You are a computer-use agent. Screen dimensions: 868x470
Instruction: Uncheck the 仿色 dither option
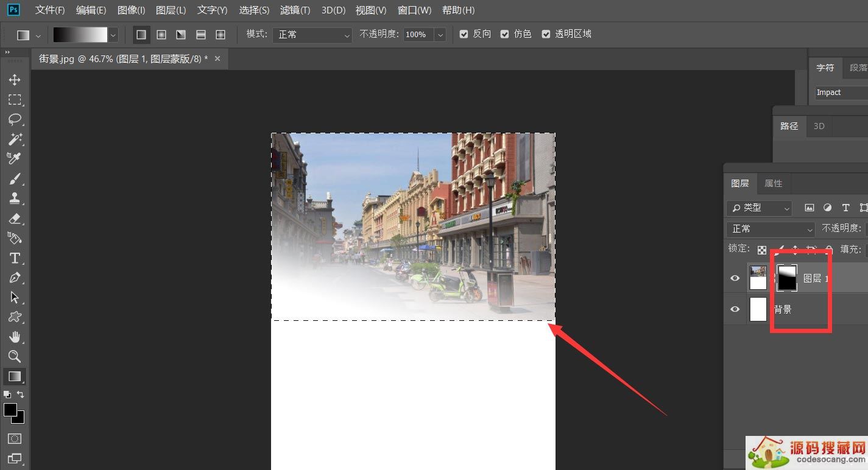pos(504,34)
